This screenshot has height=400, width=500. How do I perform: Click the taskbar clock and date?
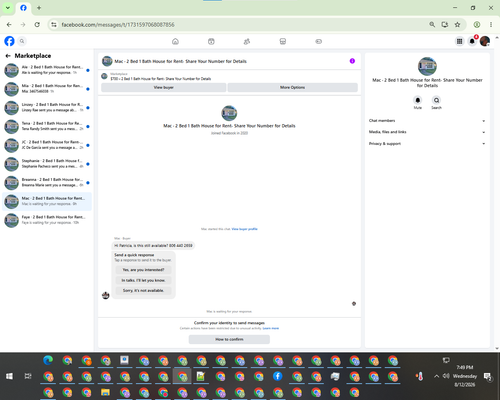click(465, 376)
